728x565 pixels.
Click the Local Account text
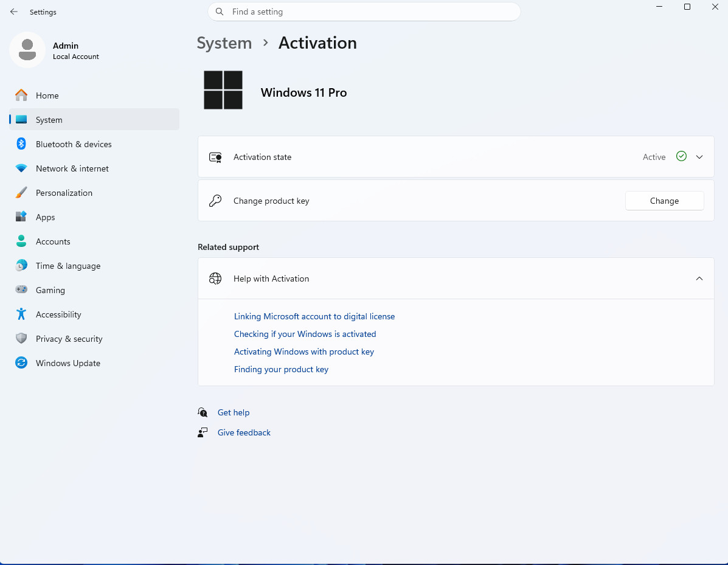tap(75, 57)
